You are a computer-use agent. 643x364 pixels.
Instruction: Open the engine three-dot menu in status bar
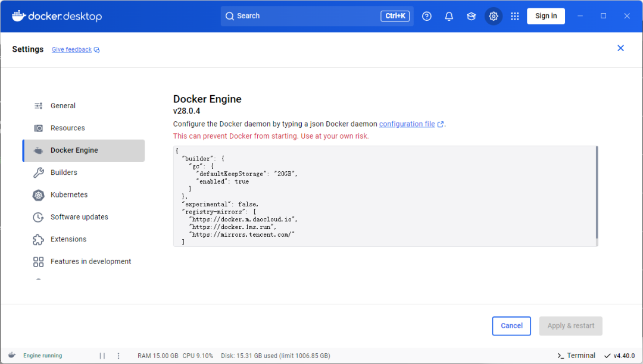pos(118,356)
